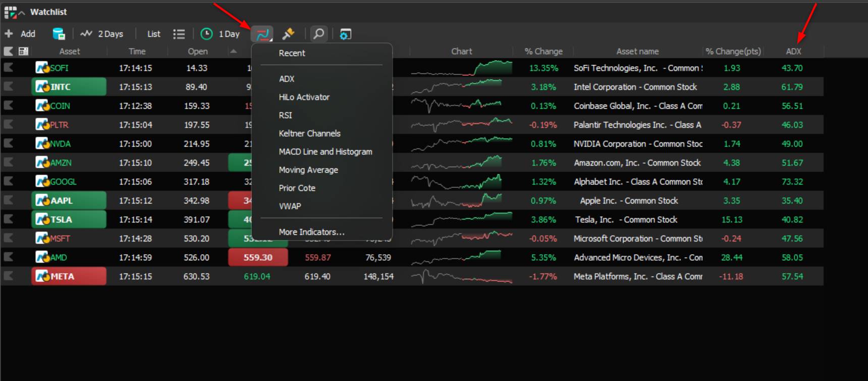Click the indicators wave icon in toolbar
The height and width of the screenshot is (381, 868).
coord(262,34)
